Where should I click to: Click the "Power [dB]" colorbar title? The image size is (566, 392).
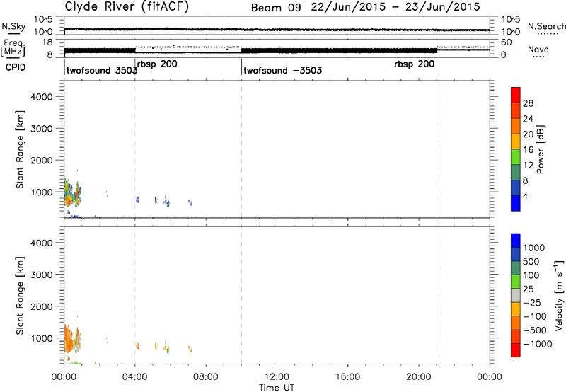pyautogui.click(x=540, y=149)
